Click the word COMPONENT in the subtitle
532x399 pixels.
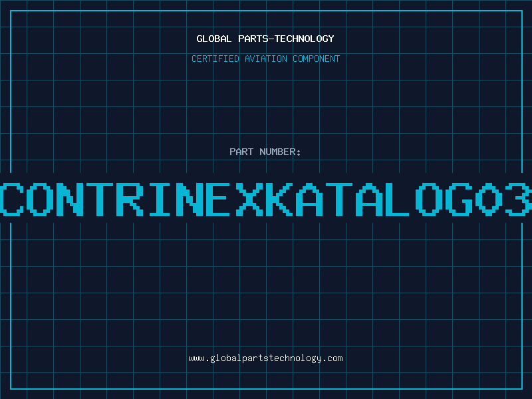point(316,59)
